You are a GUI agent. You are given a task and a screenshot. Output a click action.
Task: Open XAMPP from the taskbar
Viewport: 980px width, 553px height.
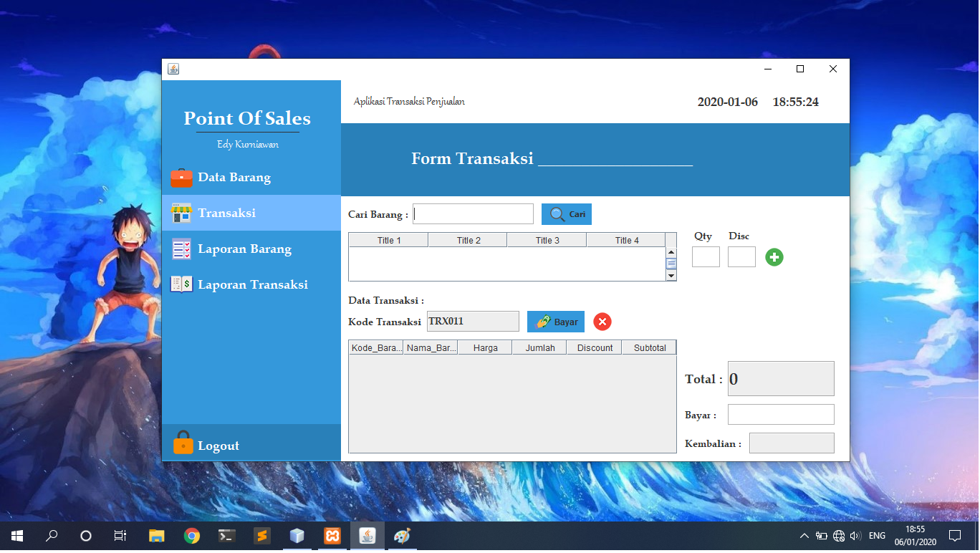click(x=332, y=535)
